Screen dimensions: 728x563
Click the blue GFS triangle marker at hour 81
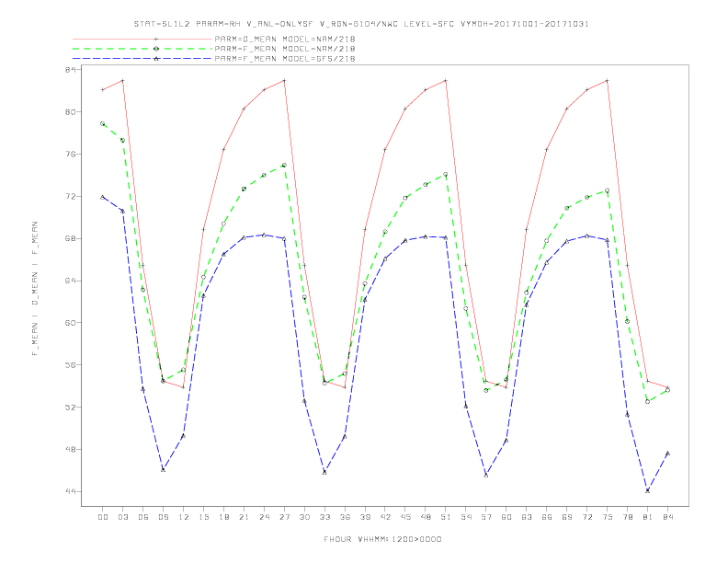(x=648, y=490)
